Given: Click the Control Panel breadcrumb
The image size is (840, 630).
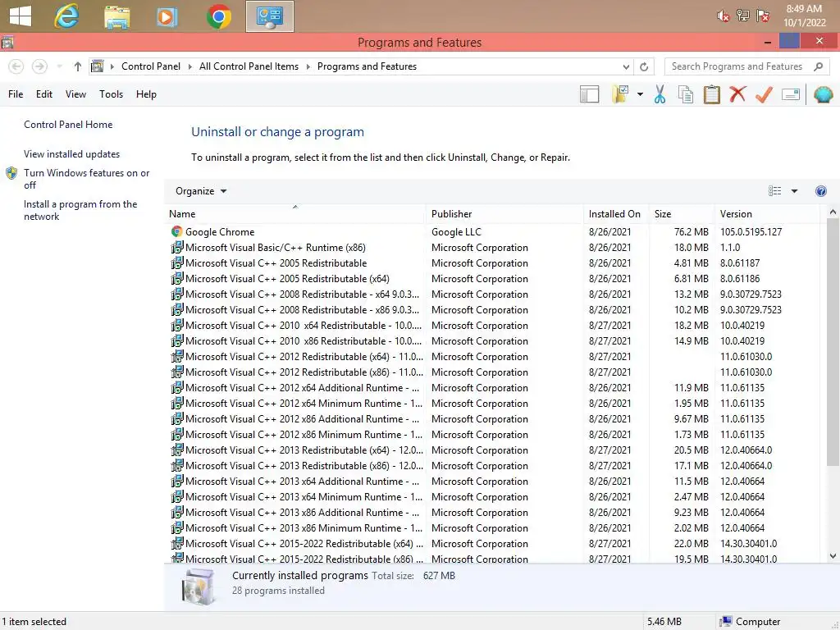Looking at the screenshot, I should pyautogui.click(x=151, y=66).
